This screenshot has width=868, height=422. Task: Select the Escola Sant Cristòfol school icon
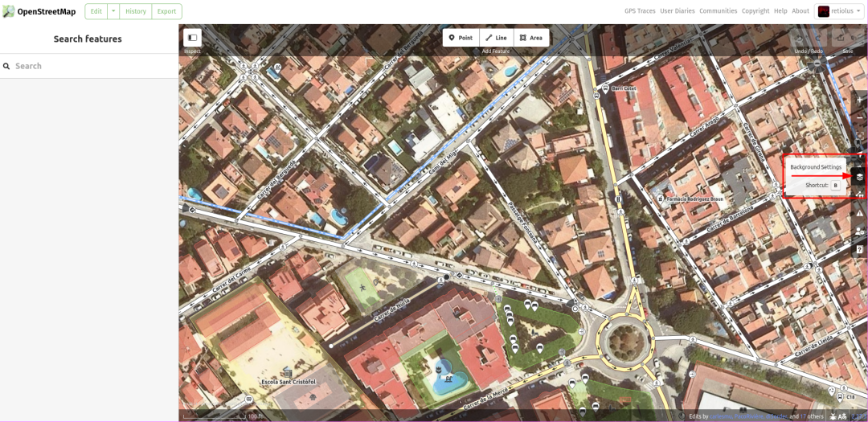tap(287, 372)
